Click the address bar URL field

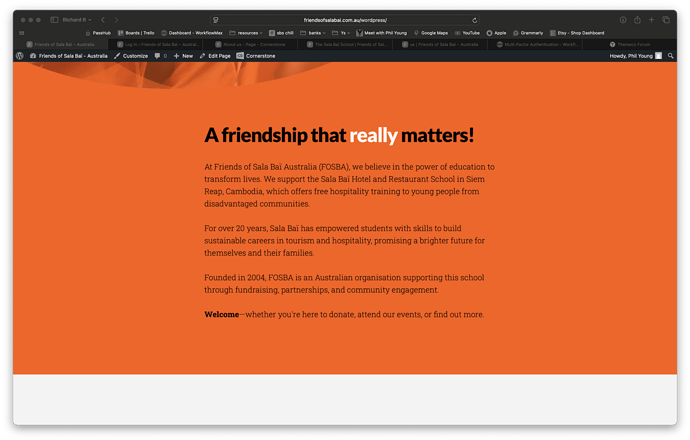pyautogui.click(x=345, y=20)
